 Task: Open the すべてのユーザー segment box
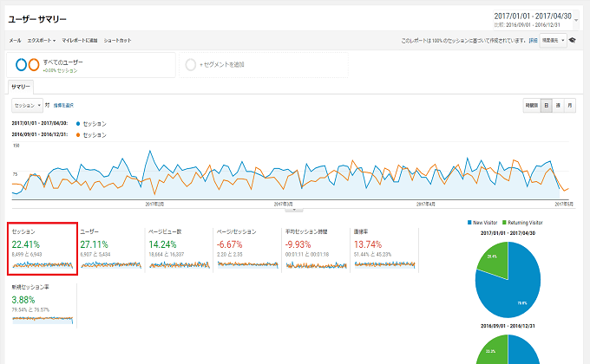(x=91, y=65)
